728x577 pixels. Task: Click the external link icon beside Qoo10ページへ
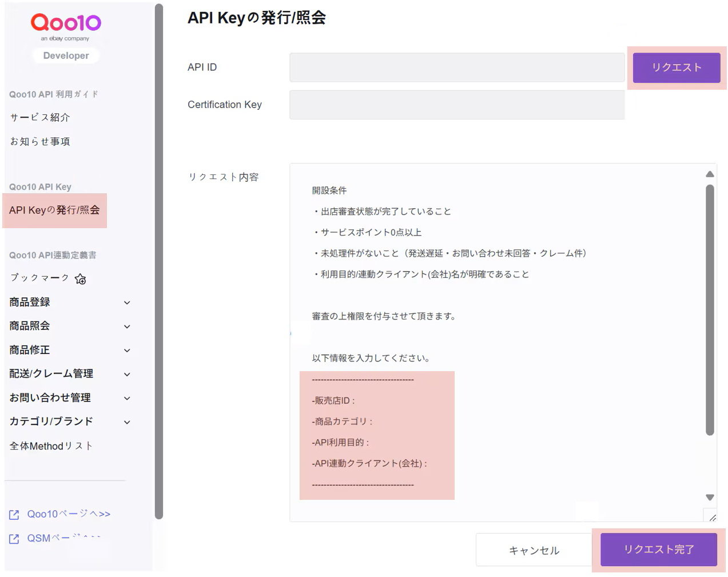pyautogui.click(x=14, y=515)
